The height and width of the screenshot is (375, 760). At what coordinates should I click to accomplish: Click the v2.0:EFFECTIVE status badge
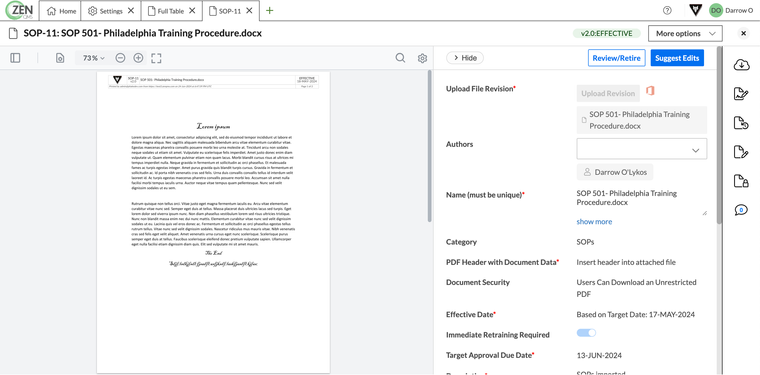607,33
